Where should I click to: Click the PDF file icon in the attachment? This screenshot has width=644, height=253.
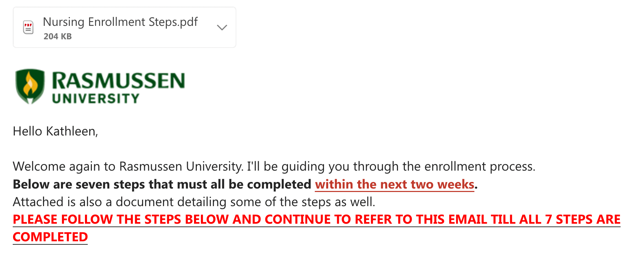[28, 27]
